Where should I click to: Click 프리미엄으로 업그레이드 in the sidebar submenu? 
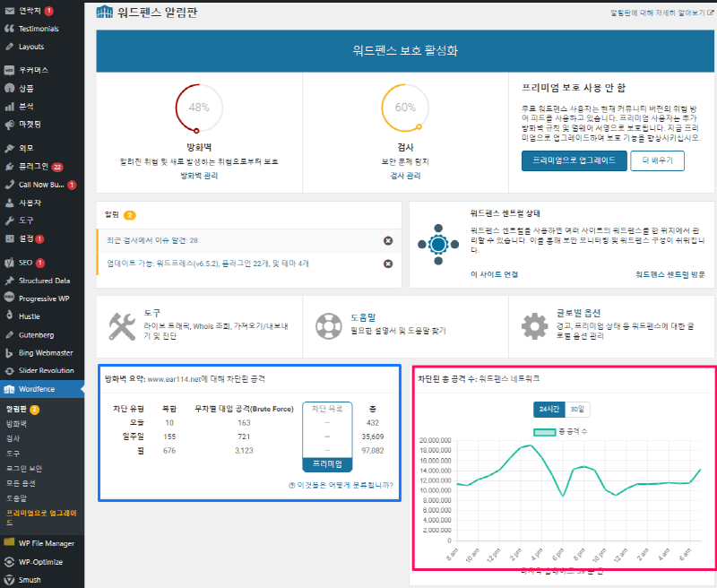(41, 517)
